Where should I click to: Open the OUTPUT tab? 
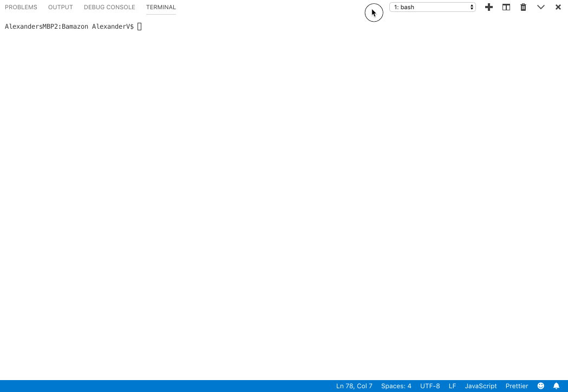point(61,7)
